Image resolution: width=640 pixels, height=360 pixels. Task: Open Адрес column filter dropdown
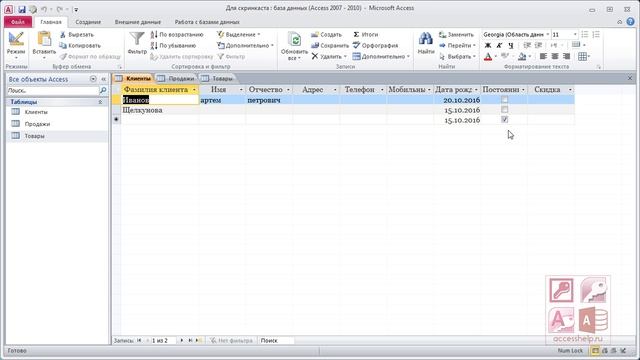335,89
